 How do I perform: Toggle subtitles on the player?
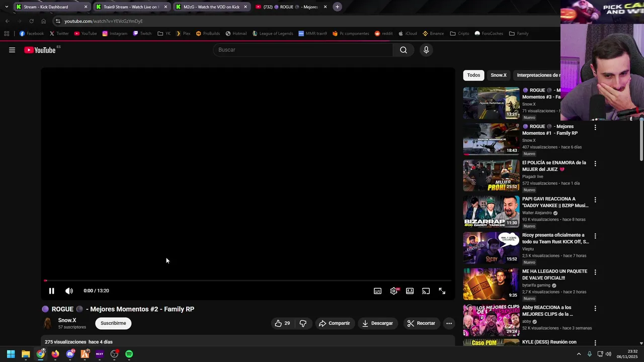click(x=378, y=291)
